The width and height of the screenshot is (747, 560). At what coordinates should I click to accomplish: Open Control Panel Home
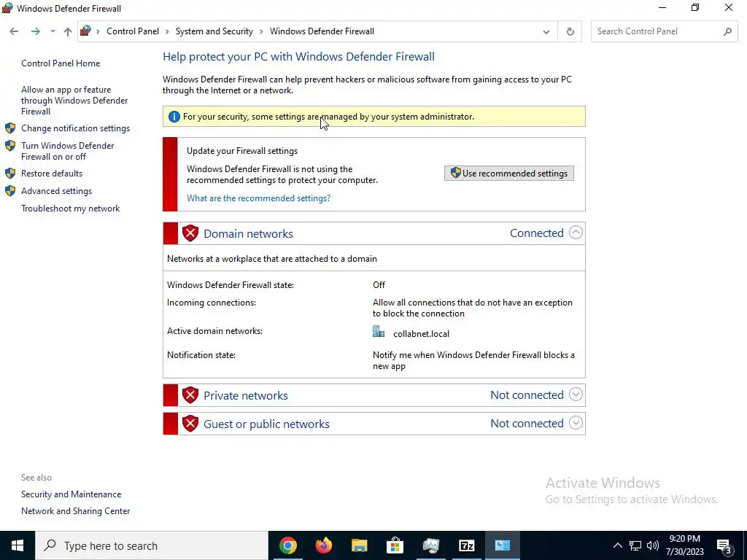[61, 63]
